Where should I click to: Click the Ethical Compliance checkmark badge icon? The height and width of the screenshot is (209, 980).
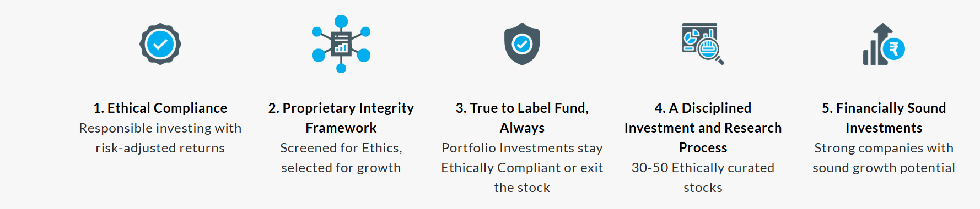[160, 44]
